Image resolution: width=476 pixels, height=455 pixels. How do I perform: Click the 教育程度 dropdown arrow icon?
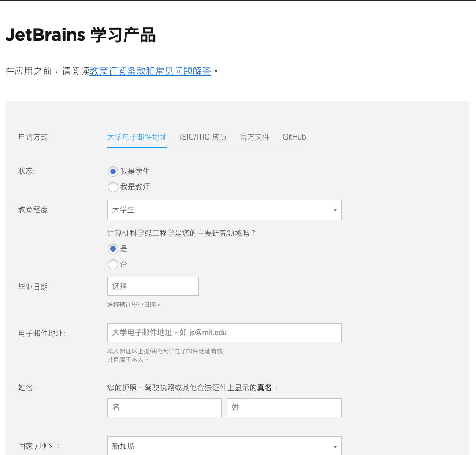tap(335, 210)
